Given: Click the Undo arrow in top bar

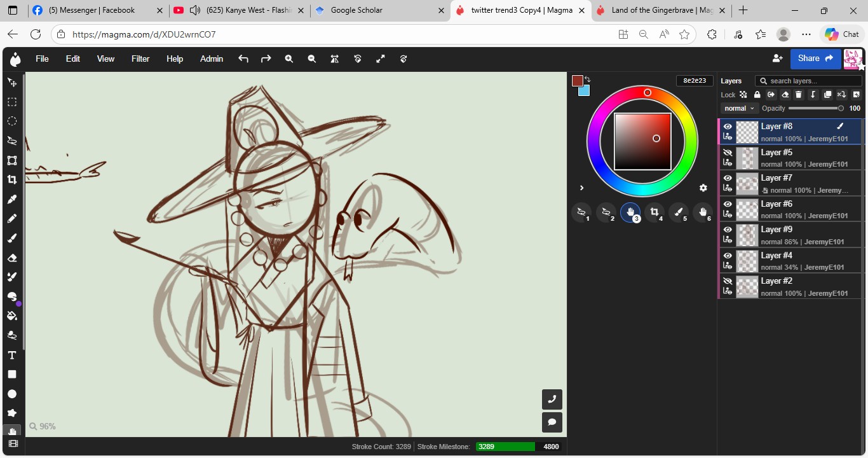Looking at the screenshot, I should (243, 59).
